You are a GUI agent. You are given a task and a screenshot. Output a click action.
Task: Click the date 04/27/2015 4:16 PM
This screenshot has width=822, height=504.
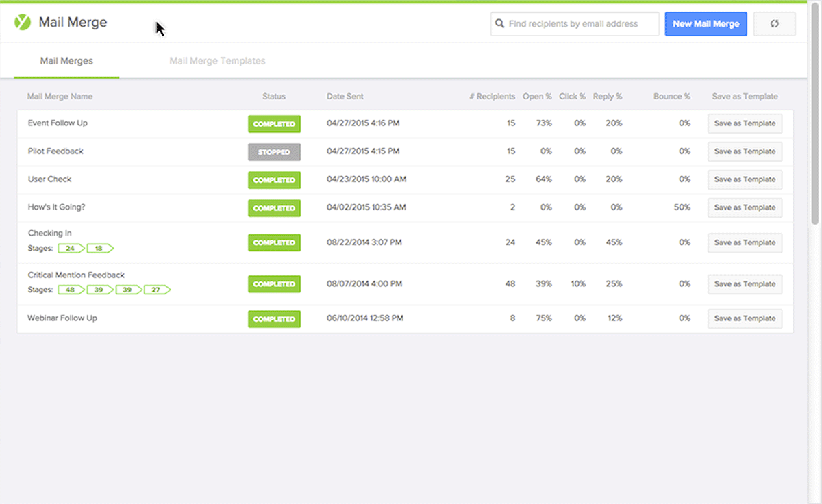363,123
